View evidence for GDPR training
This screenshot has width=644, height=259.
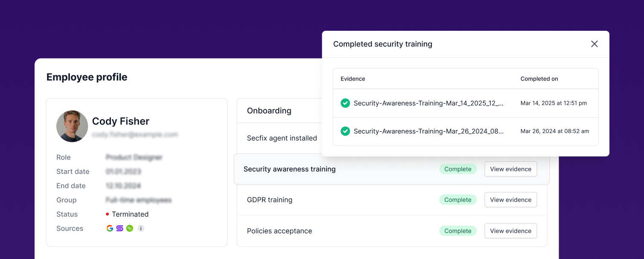tap(510, 200)
